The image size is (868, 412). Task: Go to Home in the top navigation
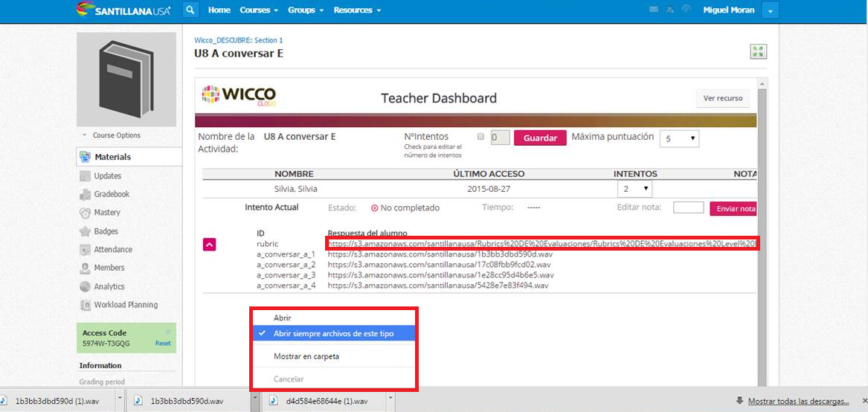pyautogui.click(x=219, y=10)
